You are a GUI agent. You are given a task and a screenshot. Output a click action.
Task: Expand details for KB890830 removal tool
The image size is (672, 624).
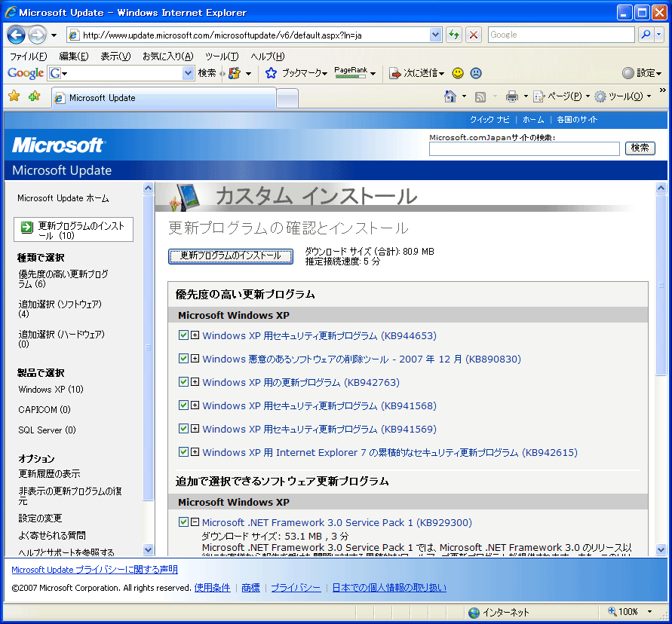point(195,358)
